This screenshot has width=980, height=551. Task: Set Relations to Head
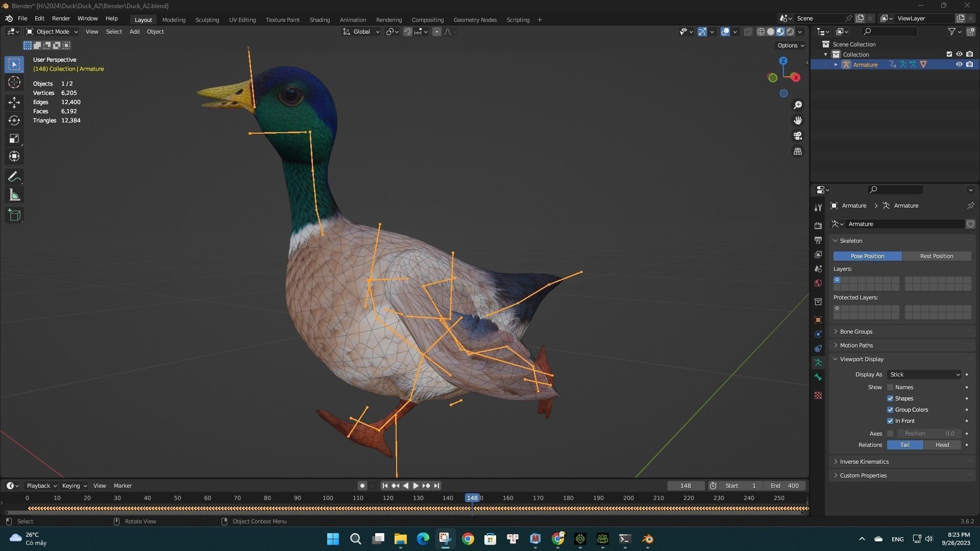click(942, 445)
